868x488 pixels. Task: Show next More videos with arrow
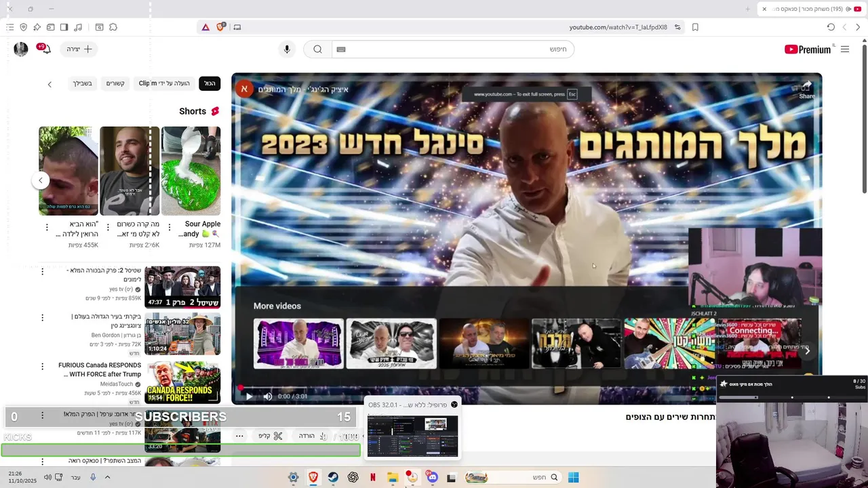807,351
